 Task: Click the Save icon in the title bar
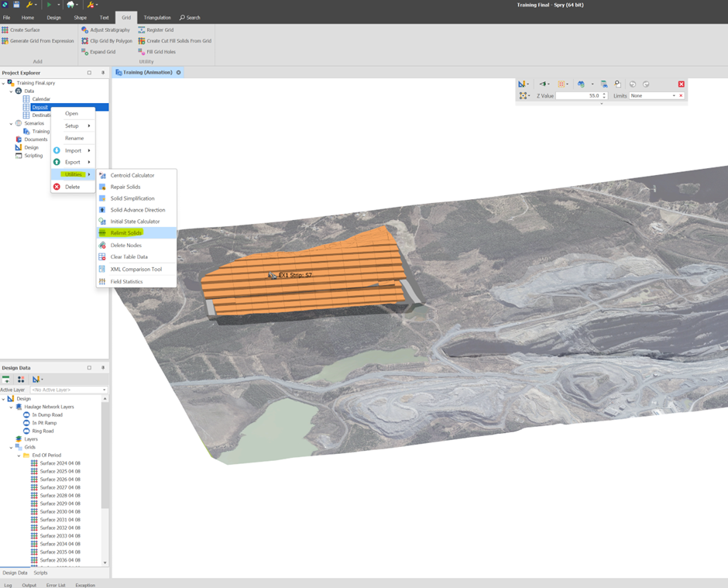(16, 5)
